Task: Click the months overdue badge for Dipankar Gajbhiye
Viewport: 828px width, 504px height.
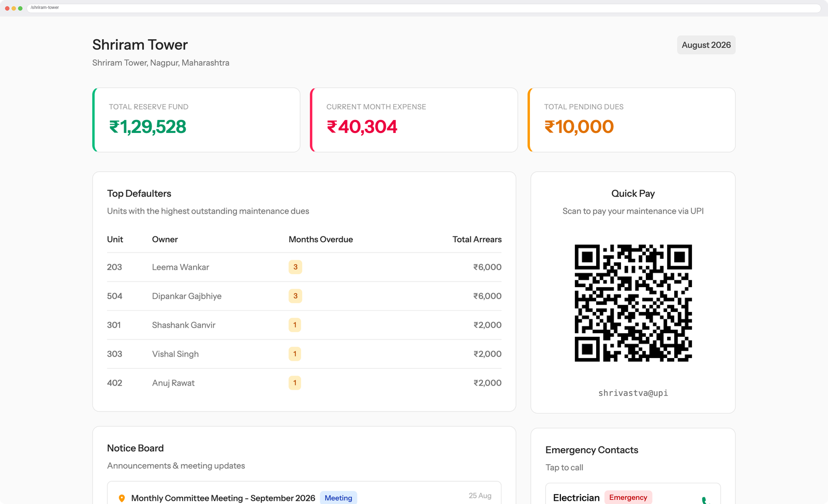Action: tap(295, 296)
